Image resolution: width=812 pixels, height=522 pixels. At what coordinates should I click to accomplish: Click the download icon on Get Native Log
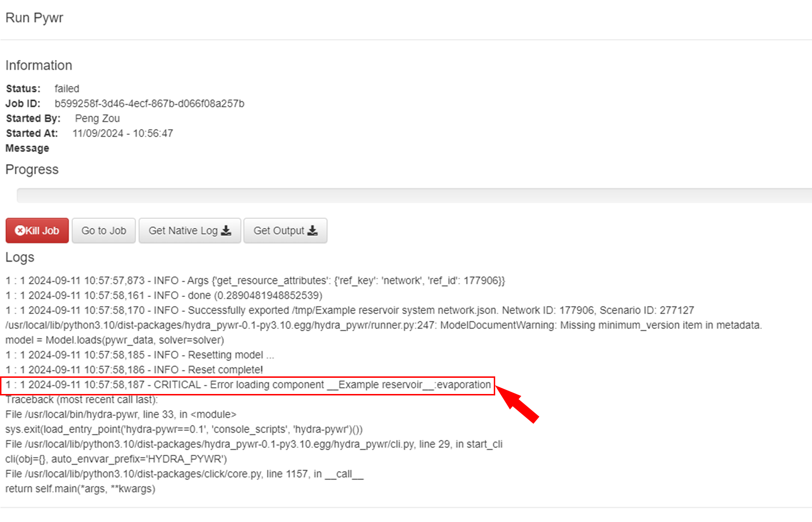click(x=226, y=231)
